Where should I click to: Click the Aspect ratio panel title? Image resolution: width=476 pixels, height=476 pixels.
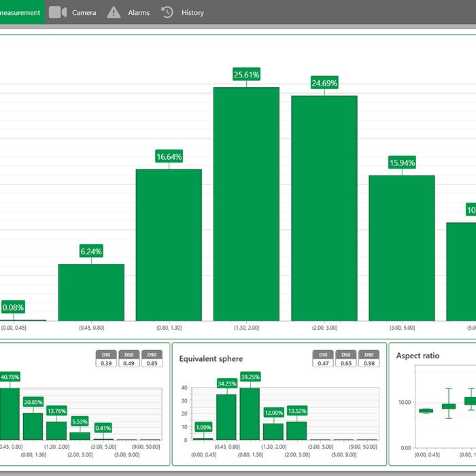pos(418,356)
